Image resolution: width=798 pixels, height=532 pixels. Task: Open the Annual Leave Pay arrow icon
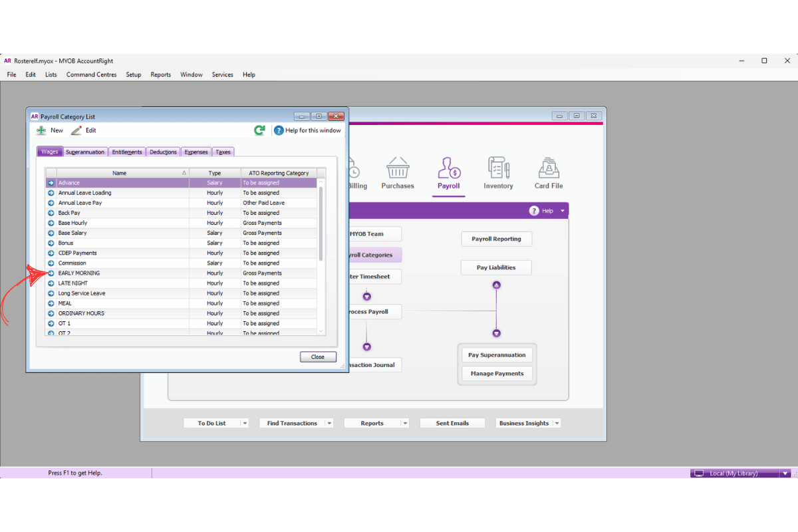coord(51,203)
